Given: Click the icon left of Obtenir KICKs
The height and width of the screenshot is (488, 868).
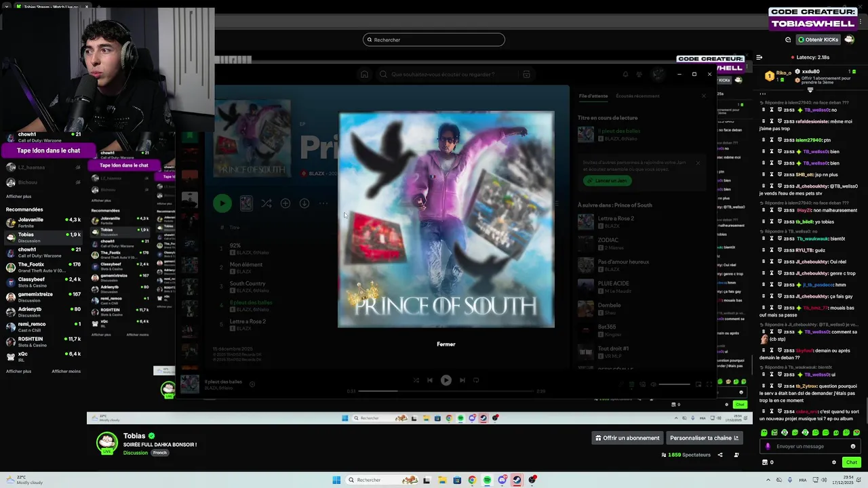Looking at the screenshot, I should 789,39.
